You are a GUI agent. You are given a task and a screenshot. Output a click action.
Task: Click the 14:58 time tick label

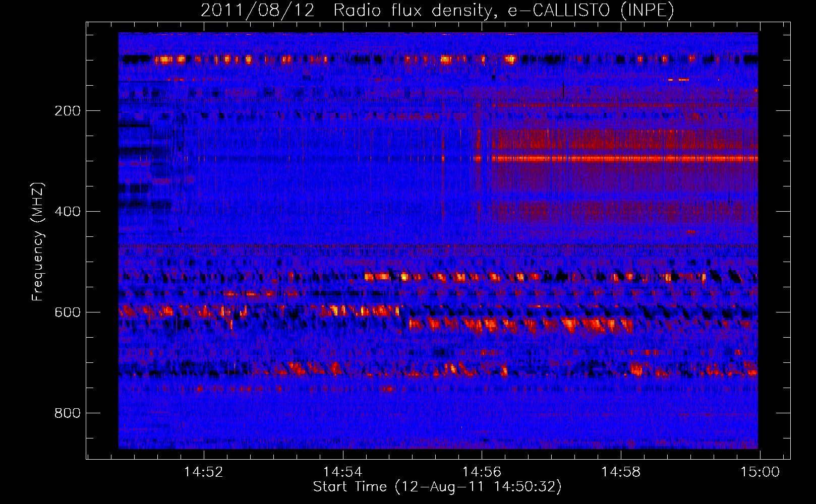pyautogui.click(x=621, y=472)
